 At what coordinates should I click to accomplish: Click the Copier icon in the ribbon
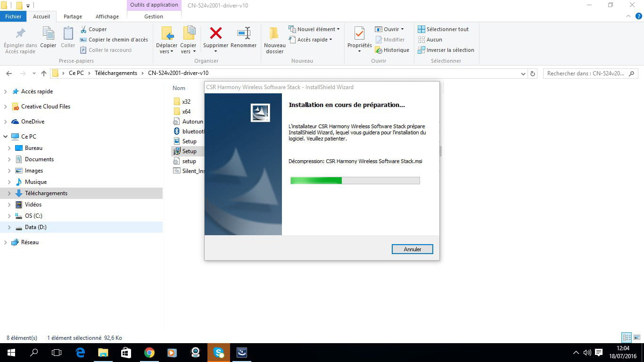(48, 33)
